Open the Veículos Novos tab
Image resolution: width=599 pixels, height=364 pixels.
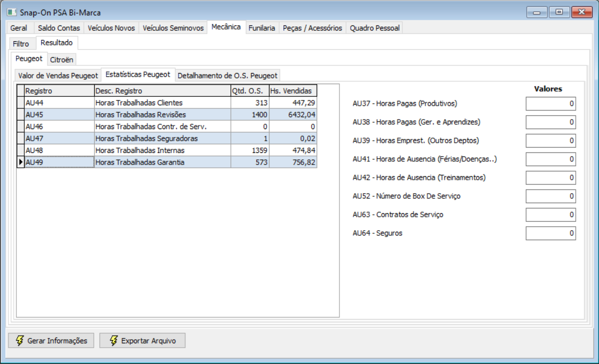tap(111, 28)
